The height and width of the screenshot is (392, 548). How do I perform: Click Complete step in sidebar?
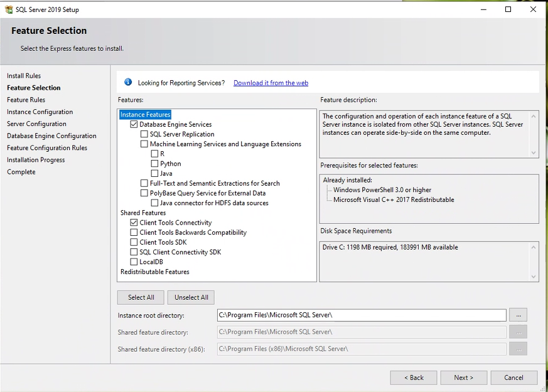[21, 172]
